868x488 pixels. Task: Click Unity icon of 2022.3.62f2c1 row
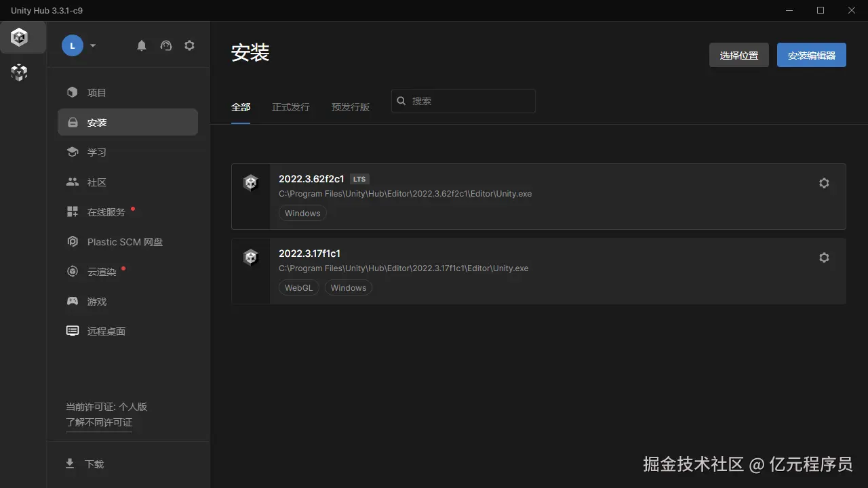tap(251, 183)
